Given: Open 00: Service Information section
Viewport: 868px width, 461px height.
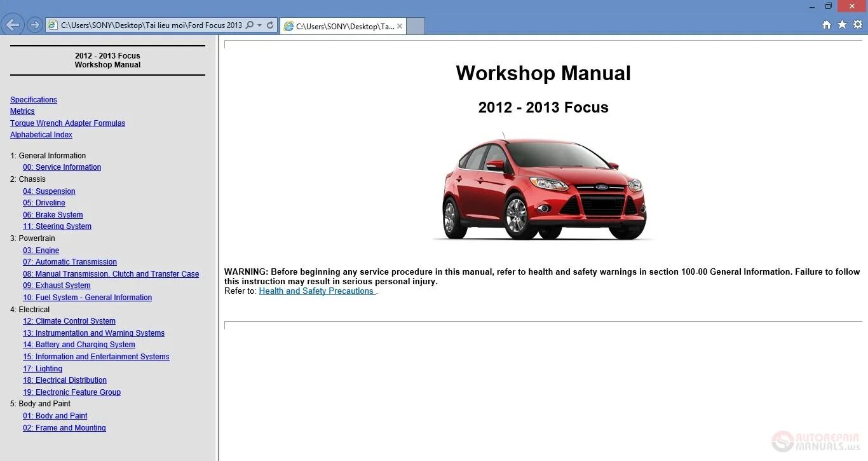Looking at the screenshot, I should pos(62,167).
